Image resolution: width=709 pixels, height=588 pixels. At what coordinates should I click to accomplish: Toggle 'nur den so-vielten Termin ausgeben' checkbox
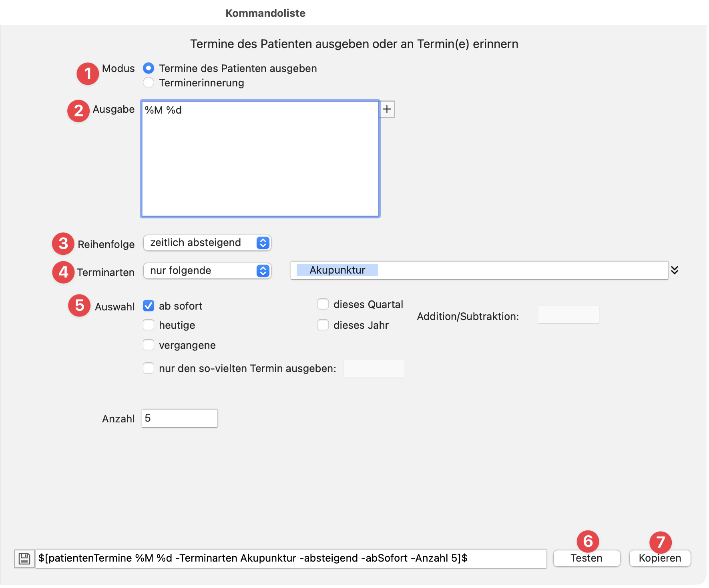[149, 368]
